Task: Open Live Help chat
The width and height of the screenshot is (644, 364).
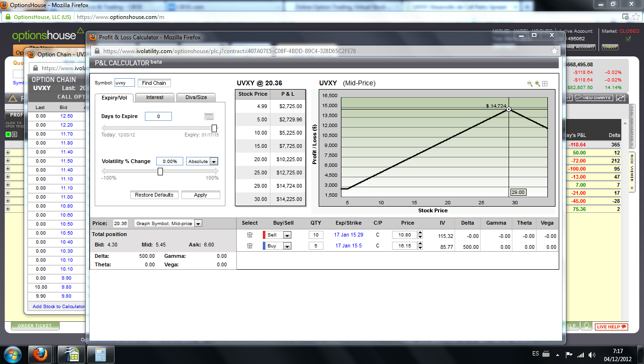Action: point(611,327)
